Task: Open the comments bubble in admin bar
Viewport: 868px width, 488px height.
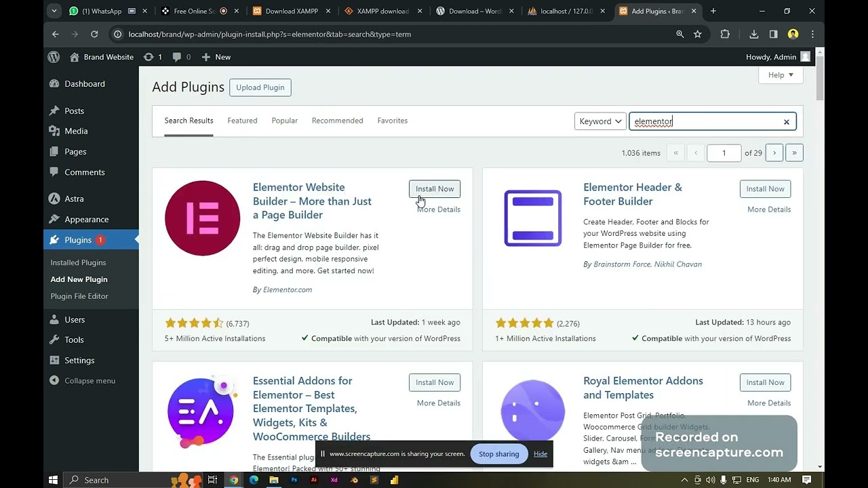Action: click(x=182, y=57)
